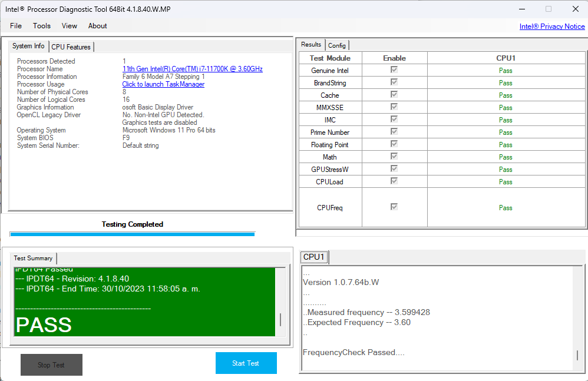This screenshot has height=381, width=588.
Task: Click the testing progress bar
Action: pyautogui.click(x=132, y=234)
